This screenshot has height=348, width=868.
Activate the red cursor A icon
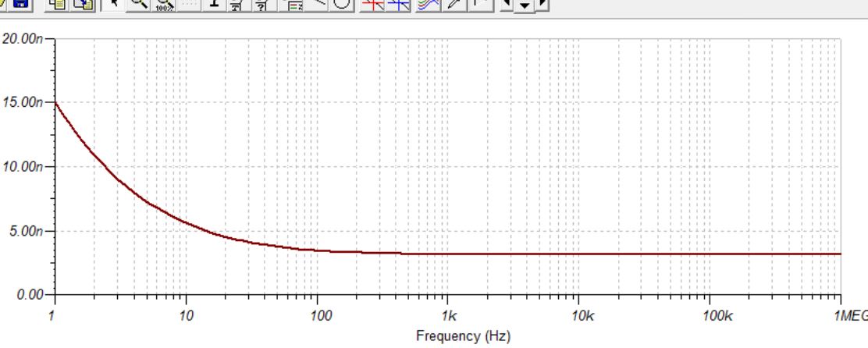point(374,4)
